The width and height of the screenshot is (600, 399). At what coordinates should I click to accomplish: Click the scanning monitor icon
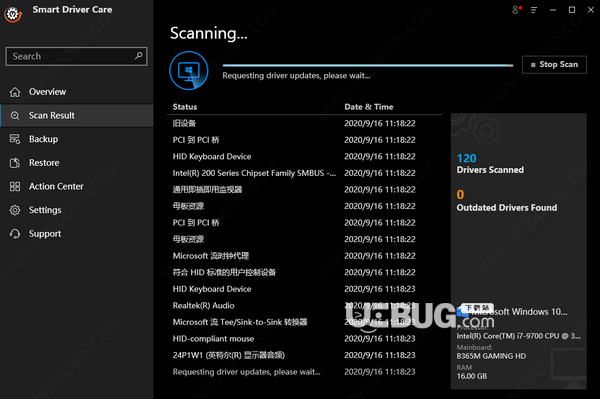(189, 70)
